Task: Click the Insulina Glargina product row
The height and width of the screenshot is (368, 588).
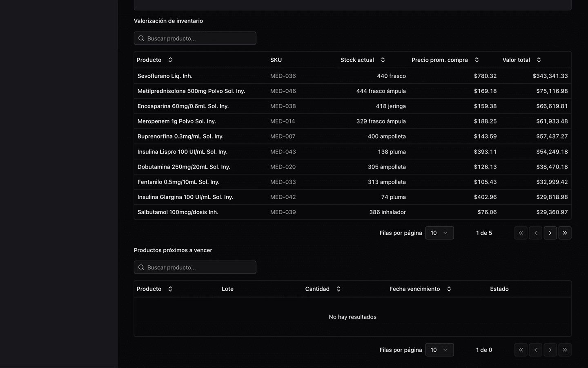Action: (x=185, y=197)
